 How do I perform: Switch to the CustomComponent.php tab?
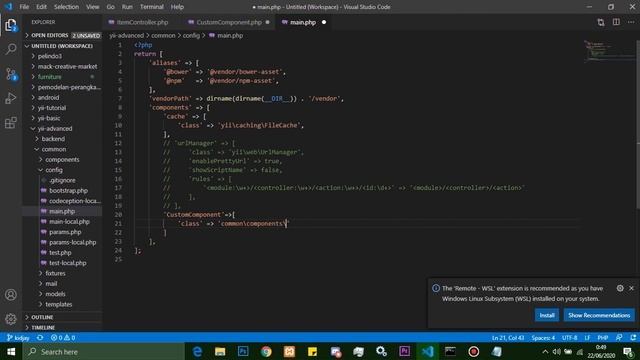tap(229, 22)
